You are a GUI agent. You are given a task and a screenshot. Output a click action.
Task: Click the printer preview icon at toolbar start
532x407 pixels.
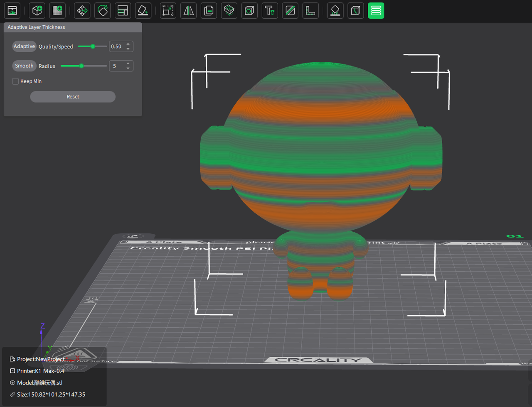pyautogui.click(x=12, y=10)
